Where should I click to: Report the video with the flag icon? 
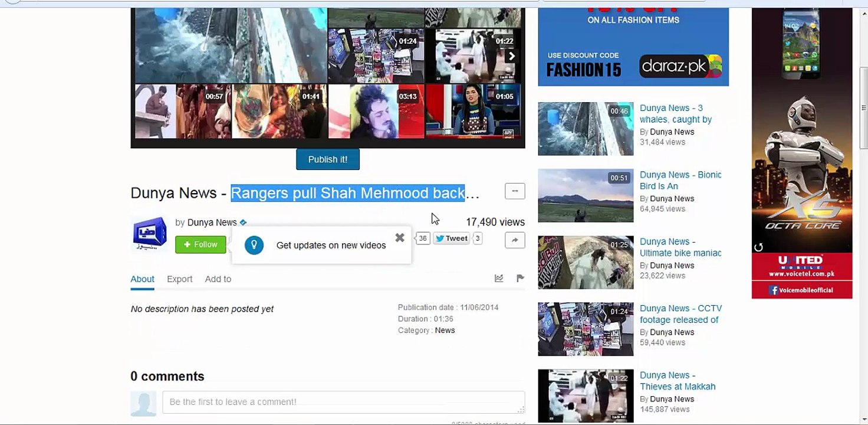[520, 279]
